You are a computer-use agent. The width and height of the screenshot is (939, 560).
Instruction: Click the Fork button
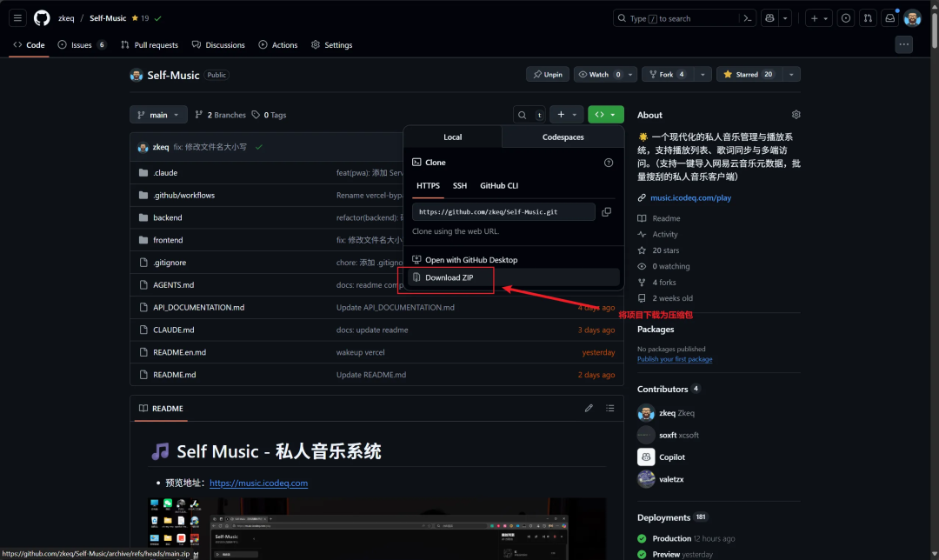tap(668, 74)
